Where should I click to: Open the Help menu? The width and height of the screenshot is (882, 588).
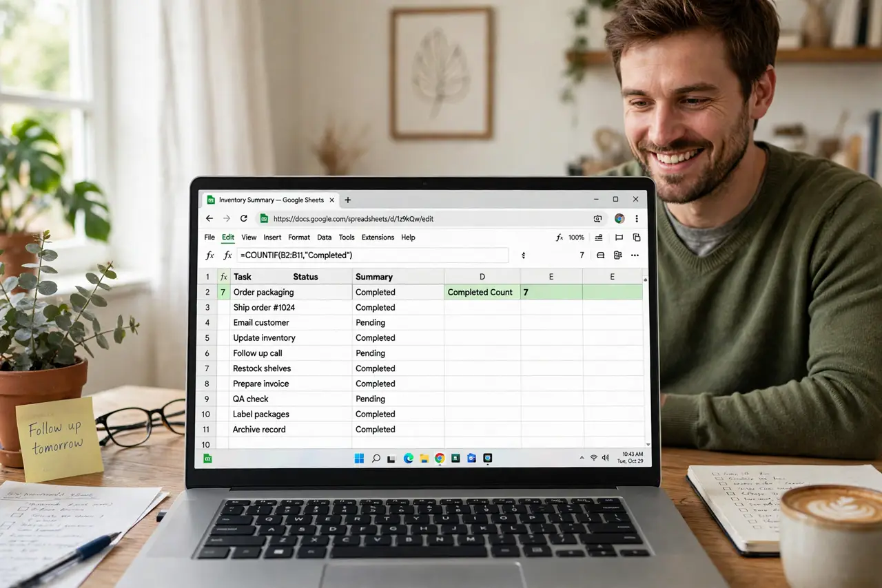click(408, 238)
